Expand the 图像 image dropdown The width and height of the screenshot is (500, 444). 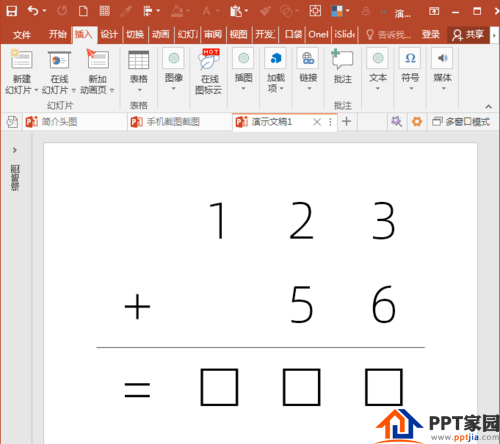tap(174, 88)
